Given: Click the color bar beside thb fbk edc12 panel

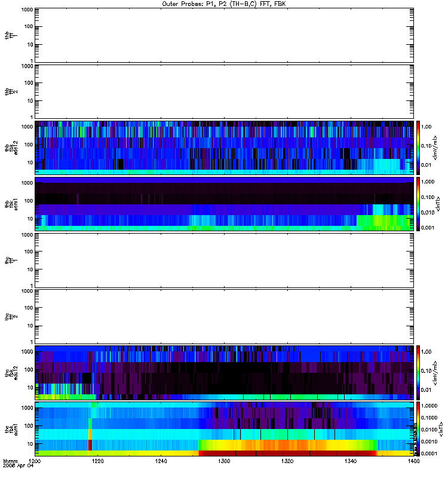Looking at the screenshot, I should pyautogui.click(x=418, y=148).
